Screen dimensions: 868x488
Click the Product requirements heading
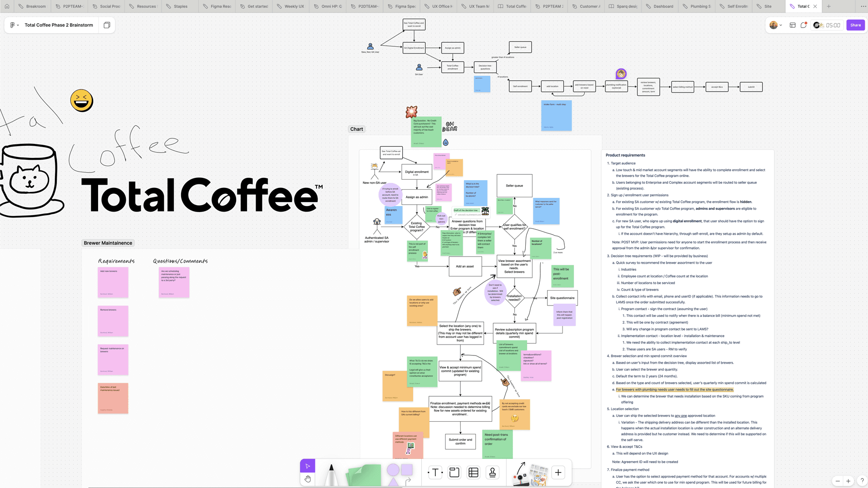pos(625,155)
